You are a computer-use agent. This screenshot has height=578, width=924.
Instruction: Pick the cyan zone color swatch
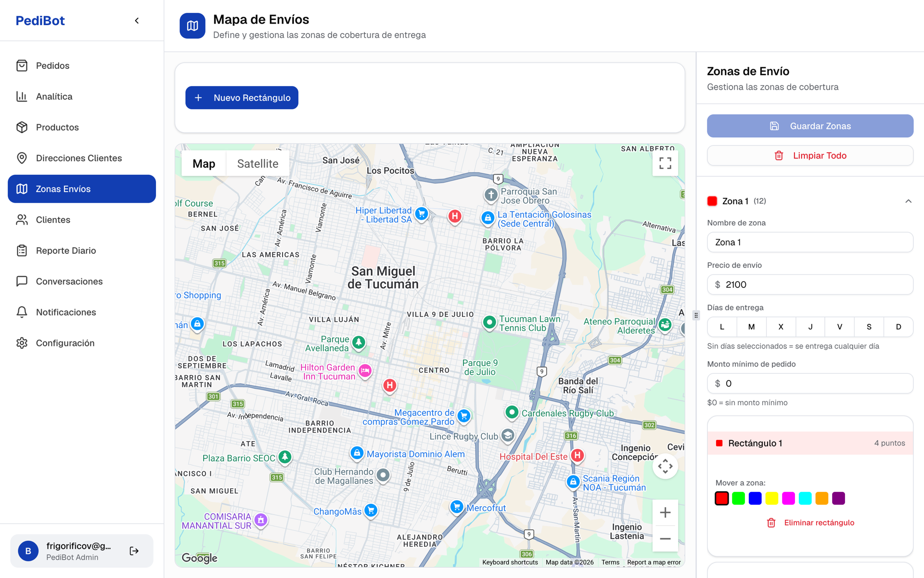805,499
